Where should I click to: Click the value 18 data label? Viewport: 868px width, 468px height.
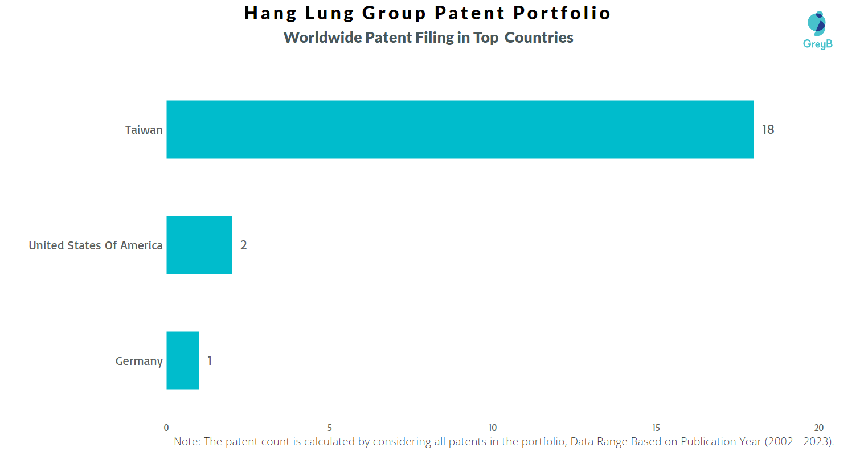pos(768,129)
